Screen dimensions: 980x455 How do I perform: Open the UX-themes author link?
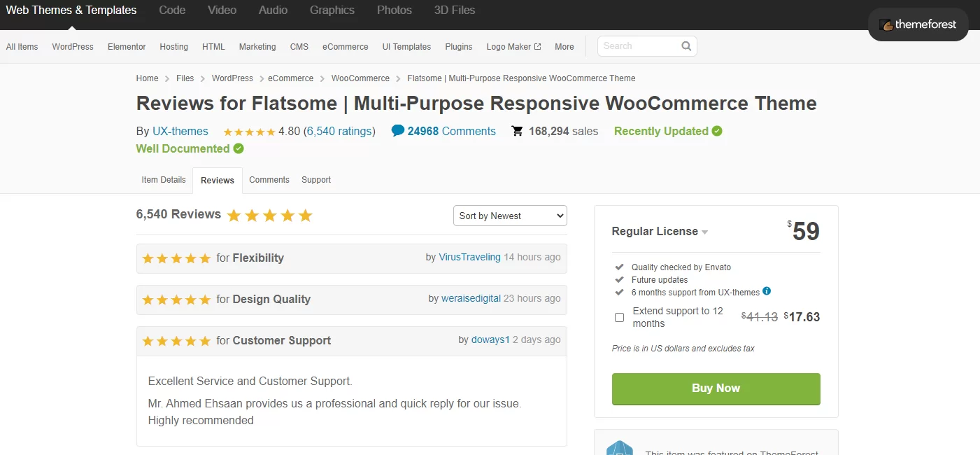(180, 131)
